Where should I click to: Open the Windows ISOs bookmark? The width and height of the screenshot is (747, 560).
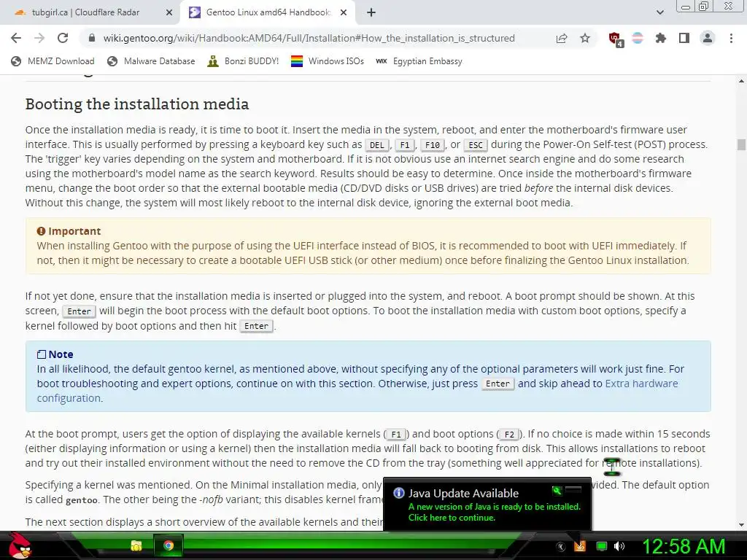[328, 61]
